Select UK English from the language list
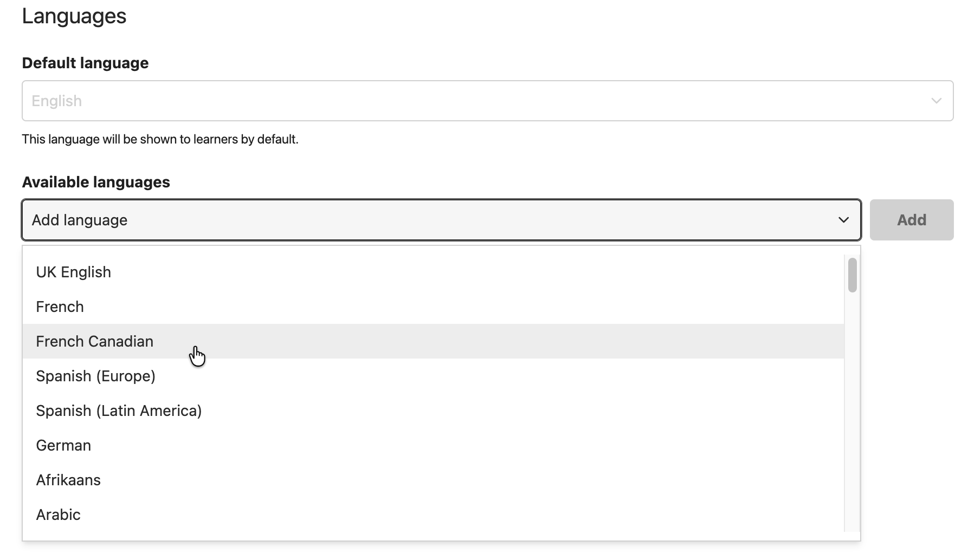 point(433,272)
